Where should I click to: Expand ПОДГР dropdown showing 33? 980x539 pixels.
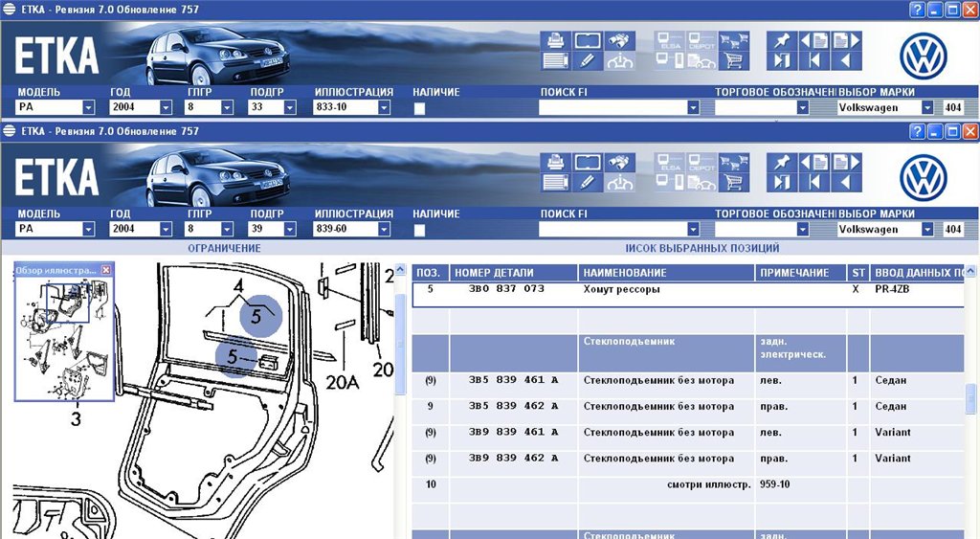click(289, 107)
